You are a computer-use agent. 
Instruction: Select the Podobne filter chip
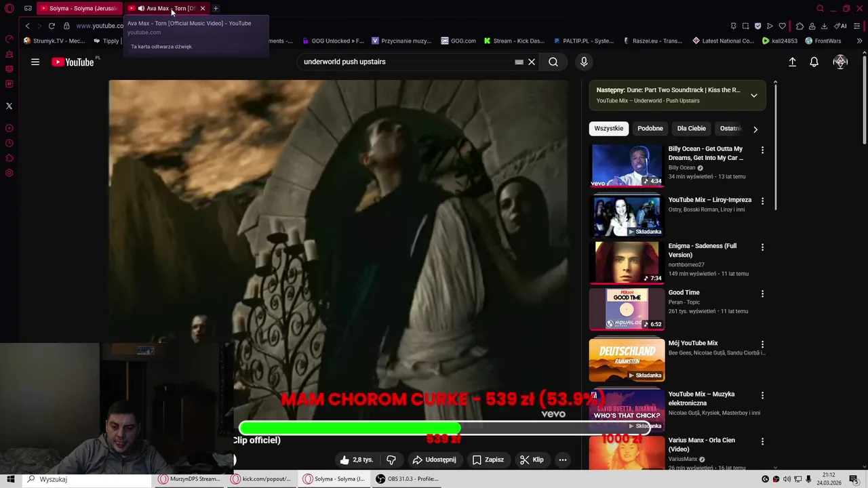[650, 128]
